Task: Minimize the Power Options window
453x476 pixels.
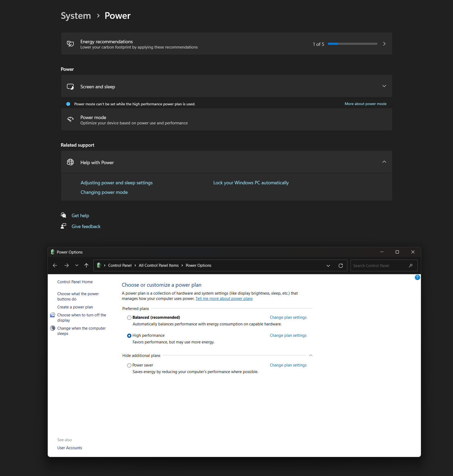Action: coord(382,252)
